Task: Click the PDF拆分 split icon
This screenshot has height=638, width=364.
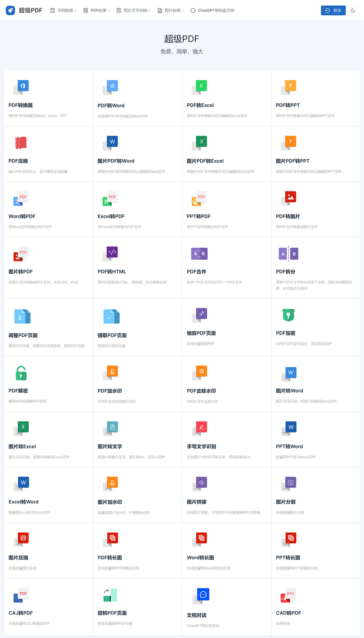Action: click(288, 254)
